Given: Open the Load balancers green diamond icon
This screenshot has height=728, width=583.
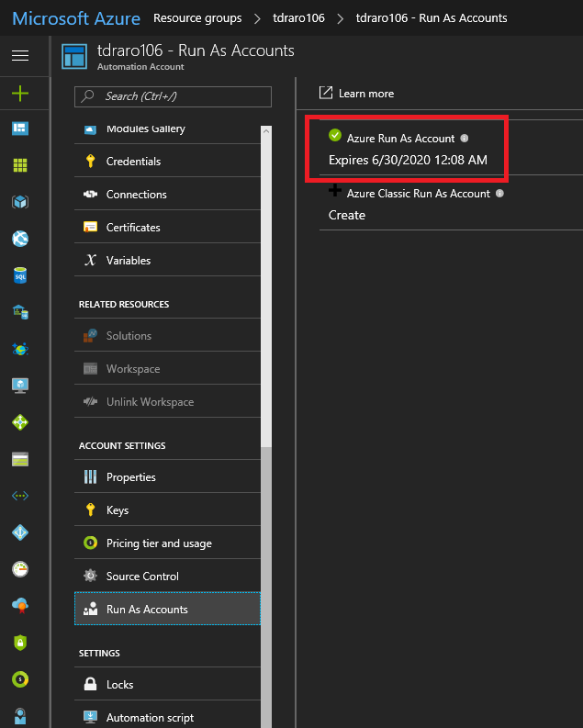Looking at the screenshot, I should tap(20, 422).
